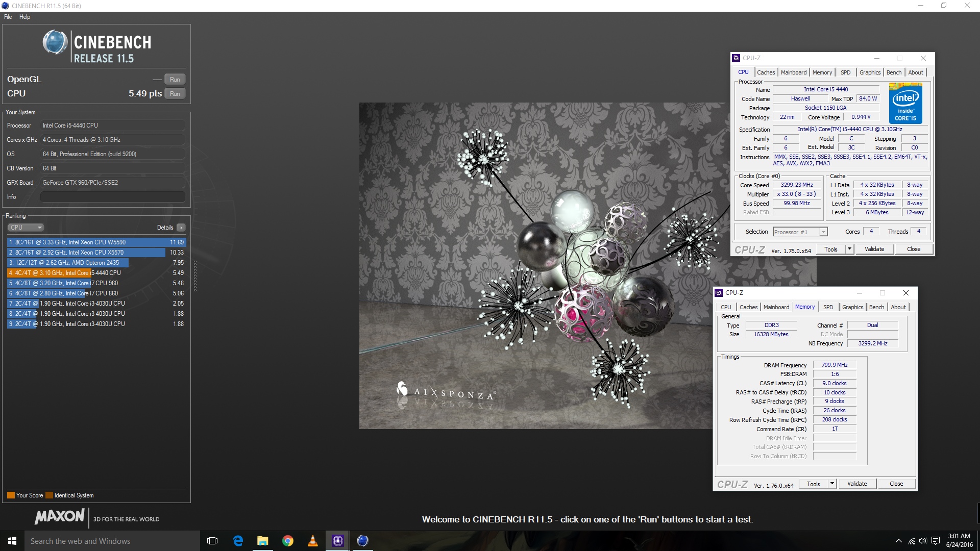Click CPU-Z title icon in upper window
This screenshot has height=551, width=980.
[x=736, y=58]
